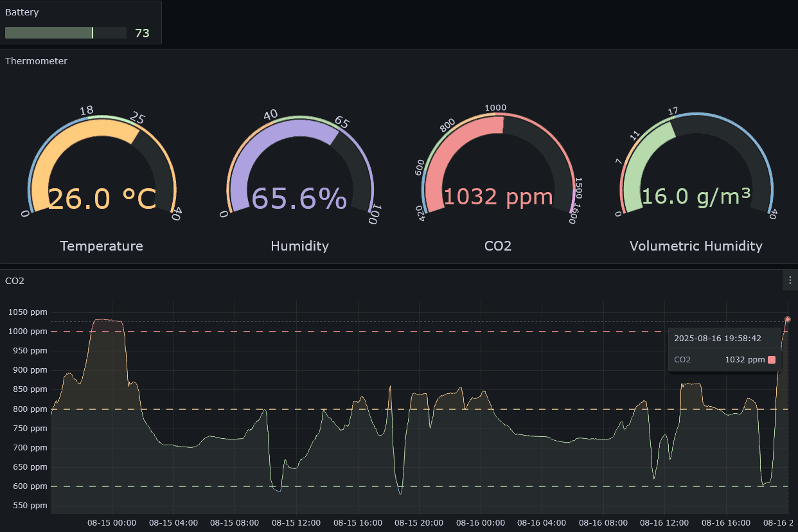This screenshot has height=532, width=798.
Task: Click the 65.6% humidity reading
Action: pos(299,199)
